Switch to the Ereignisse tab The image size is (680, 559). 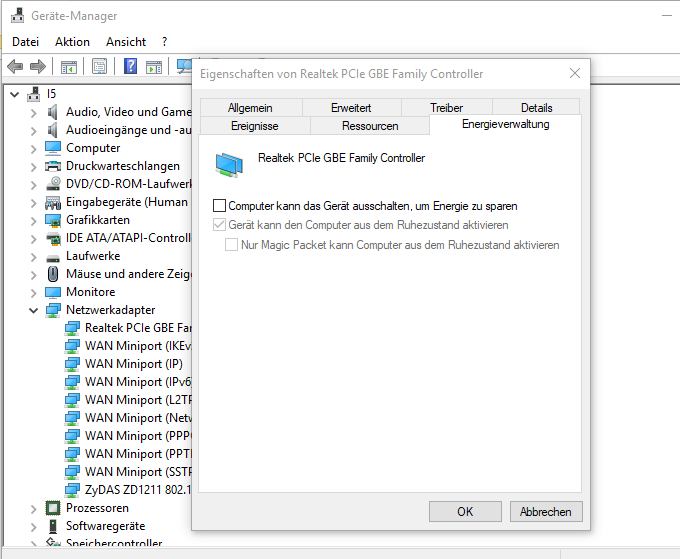click(255, 126)
